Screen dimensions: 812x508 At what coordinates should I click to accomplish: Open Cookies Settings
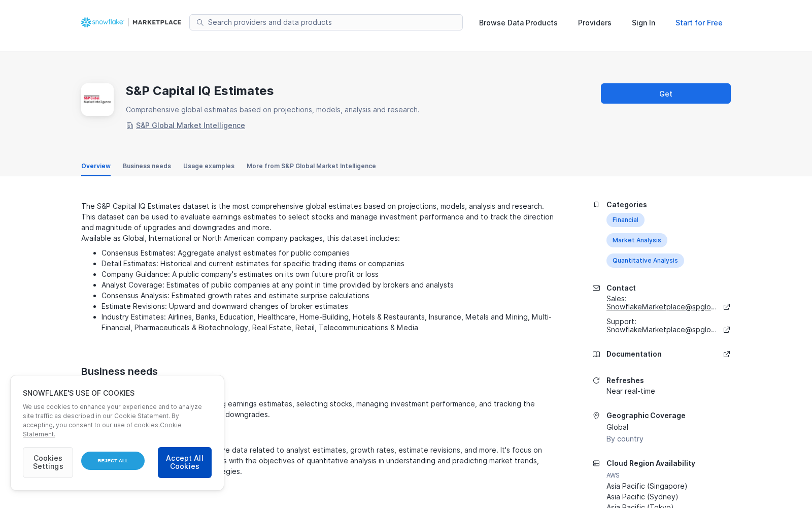48,462
